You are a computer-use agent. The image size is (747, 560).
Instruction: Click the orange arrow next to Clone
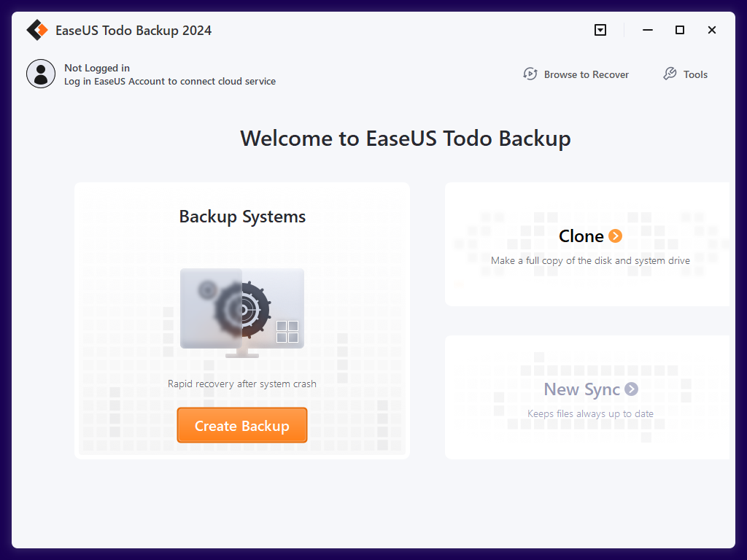click(x=616, y=236)
